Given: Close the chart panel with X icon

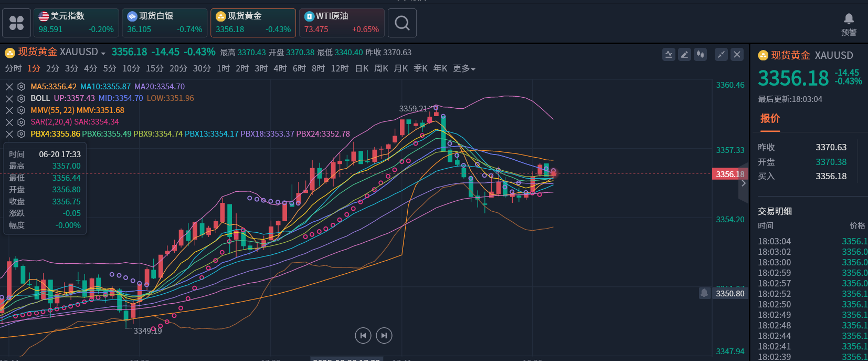Looking at the screenshot, I should [737, 54].
